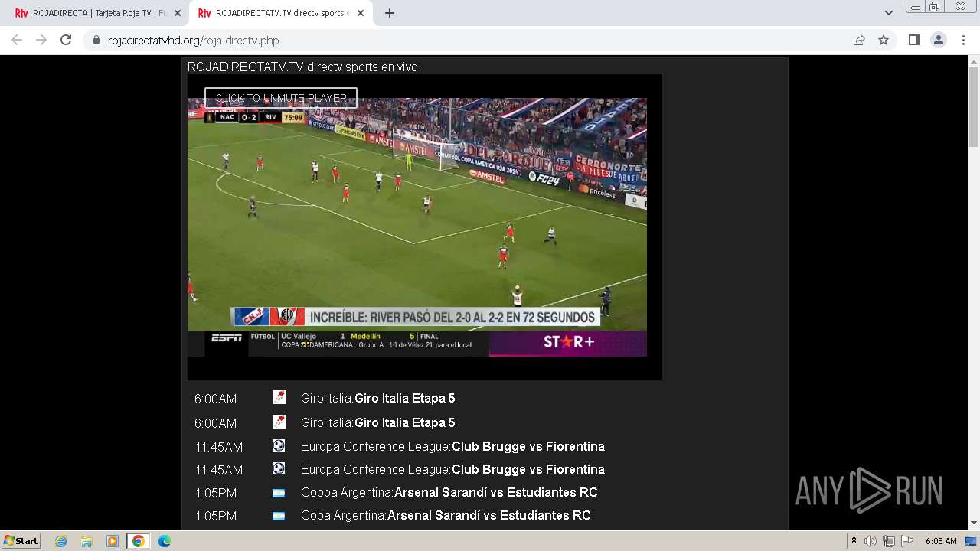Open Microsoft Edge from the taskbar

pos(164,541)
